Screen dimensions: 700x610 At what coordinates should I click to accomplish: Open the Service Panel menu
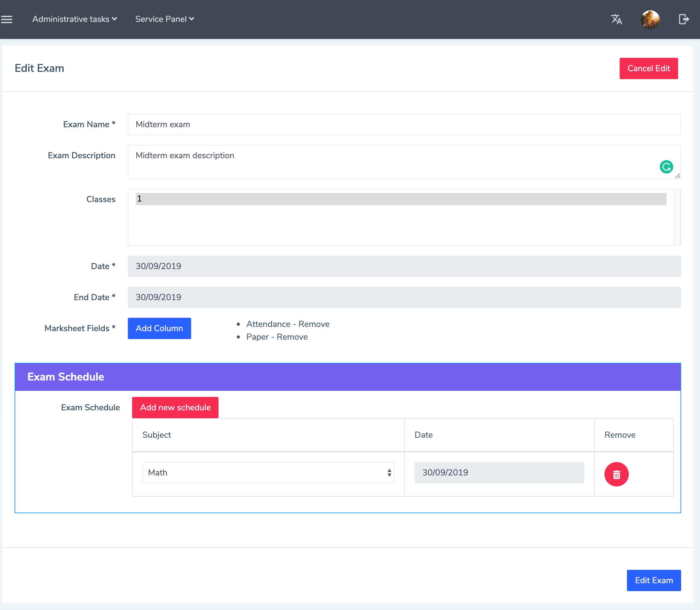165,19
